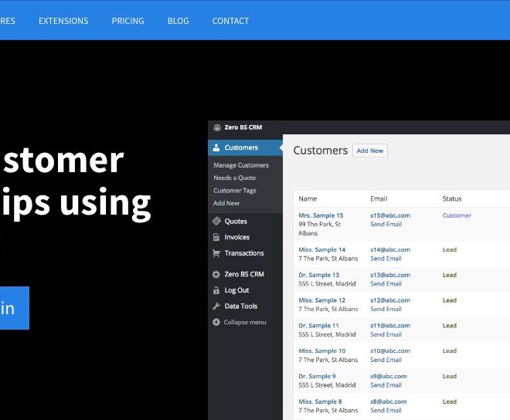Click Send Email under s10@abc.com

[386, 360]
